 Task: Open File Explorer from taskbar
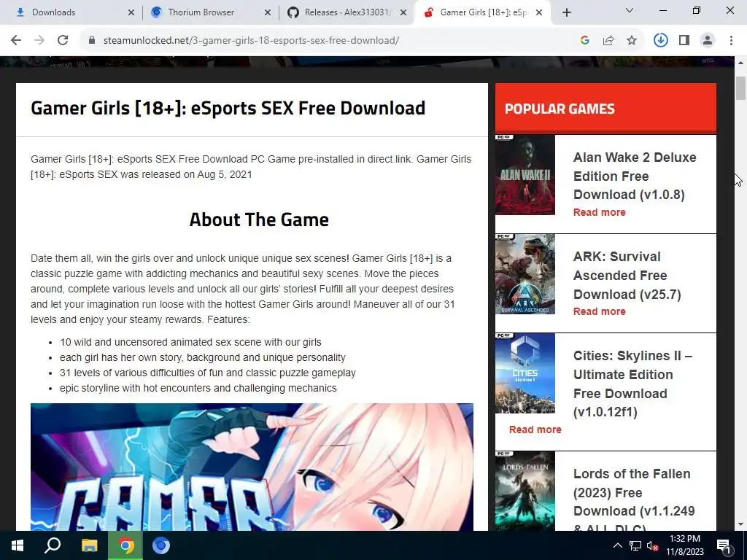coord(89,545)
